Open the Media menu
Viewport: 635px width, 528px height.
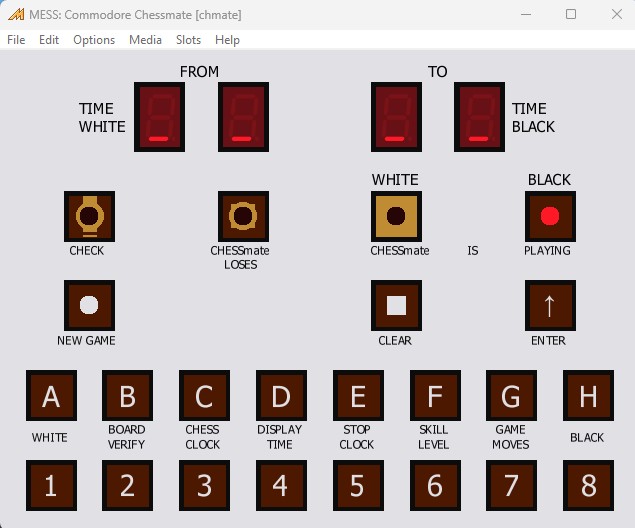(145, 40)
